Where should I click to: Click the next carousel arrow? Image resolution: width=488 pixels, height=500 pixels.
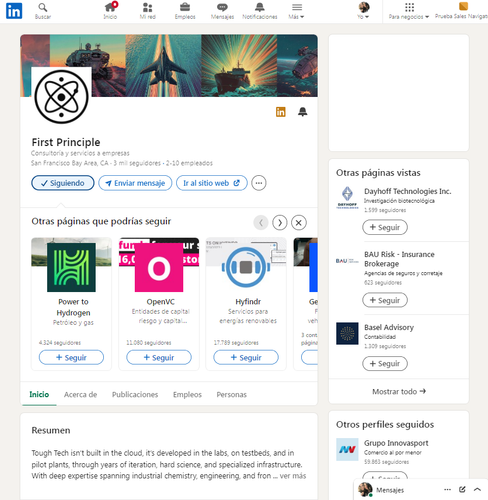[280, 223]
